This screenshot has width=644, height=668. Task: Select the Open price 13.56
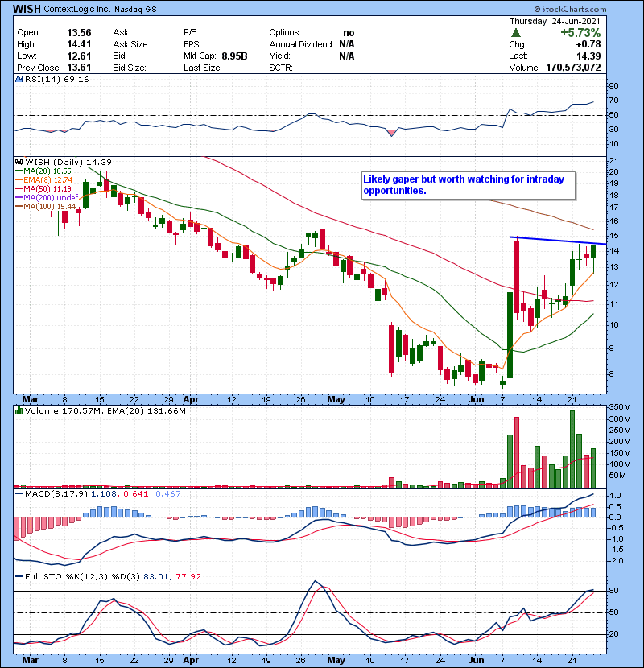79,33
